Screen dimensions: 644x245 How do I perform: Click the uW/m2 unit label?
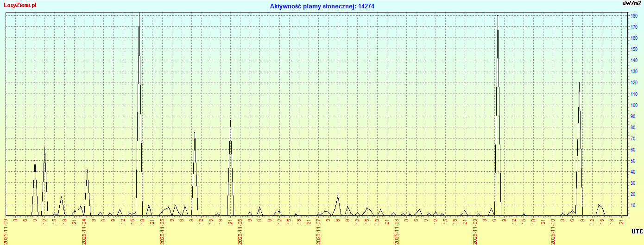[632, 3]
